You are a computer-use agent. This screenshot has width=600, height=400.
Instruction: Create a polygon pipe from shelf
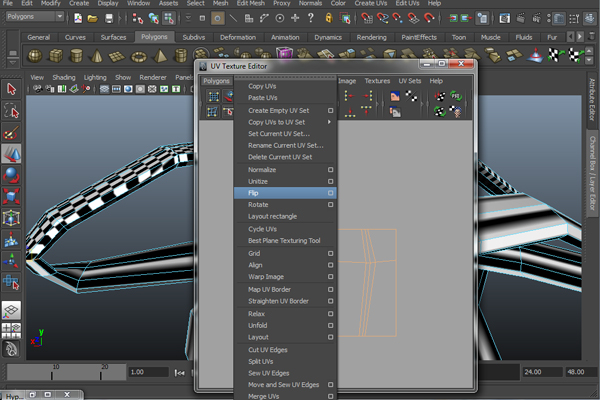[181, 56]
